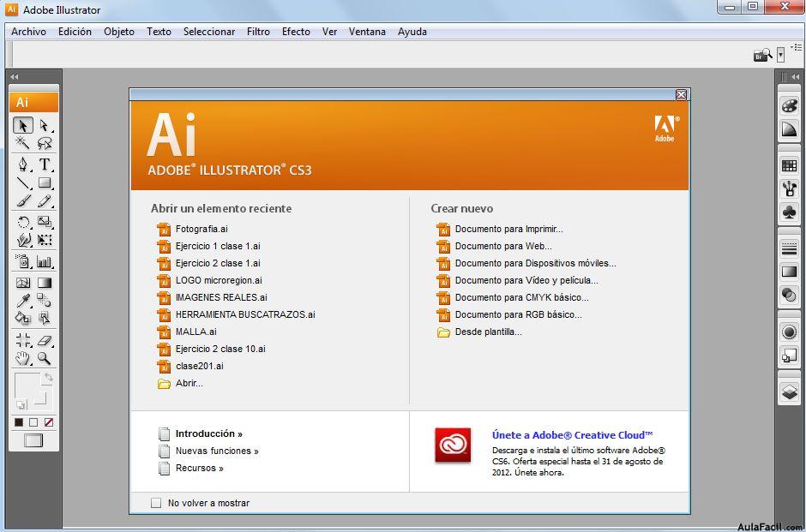This screenshot has height=532, width=806.
Task: Swap fill and stroke arrows
Action: (48, 378)
